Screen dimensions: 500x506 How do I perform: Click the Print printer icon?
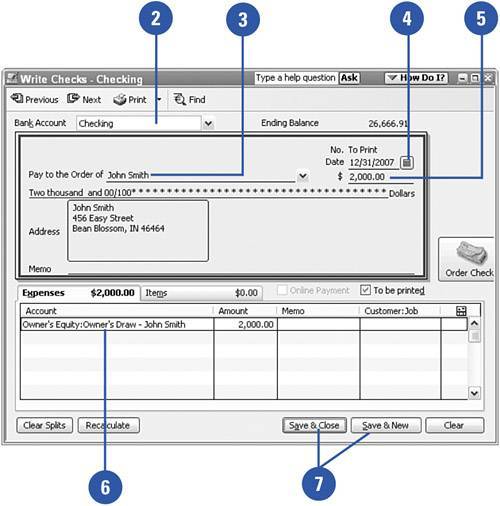(120, 99)
